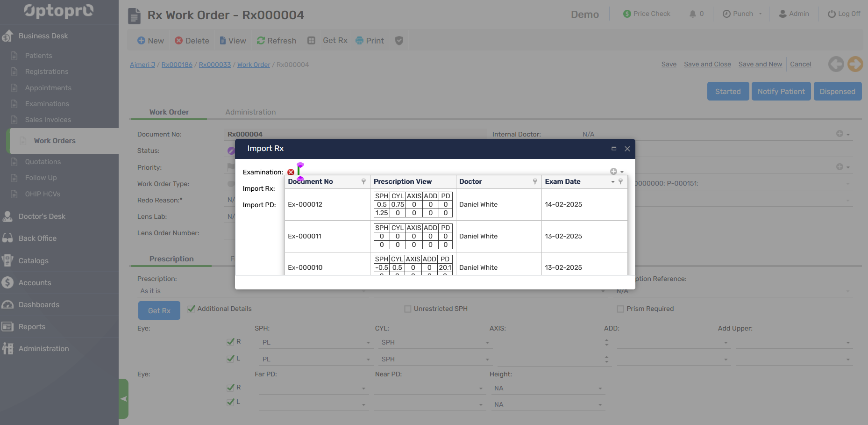The height and width of the screenshot is (425, 868).
Task: Click the green sidebar collapse handle
Action: (x=123, y=399)
